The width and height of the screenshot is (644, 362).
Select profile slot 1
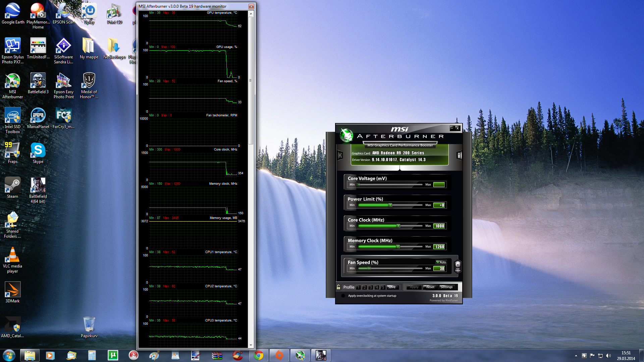tap(359, 287)
